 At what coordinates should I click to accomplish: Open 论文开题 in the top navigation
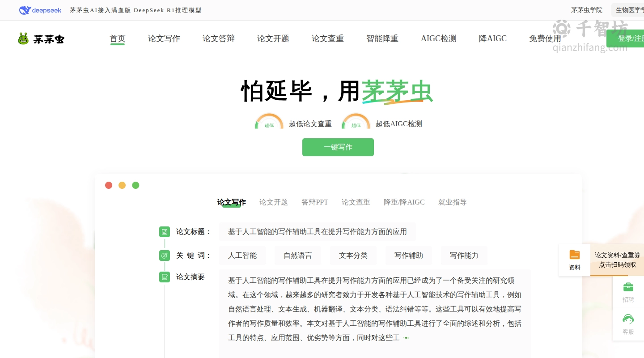pyautogui.click(x=273, y=38)
